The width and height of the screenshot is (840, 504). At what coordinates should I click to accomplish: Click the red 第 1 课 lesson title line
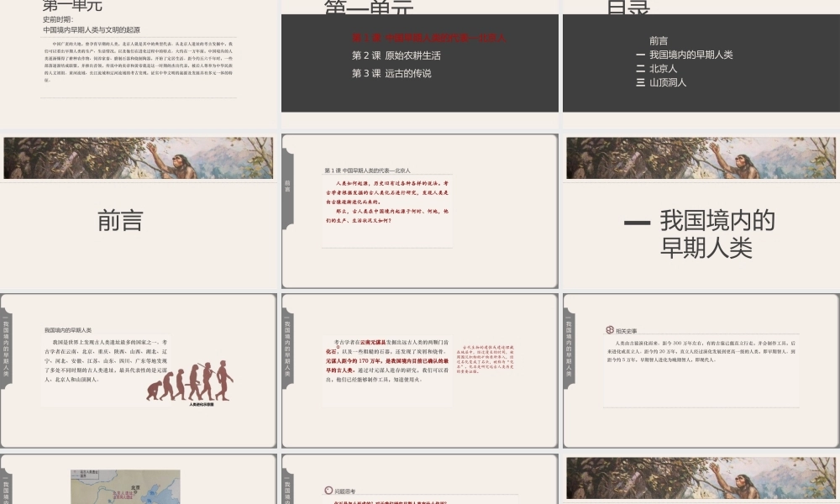coord(428,38)
